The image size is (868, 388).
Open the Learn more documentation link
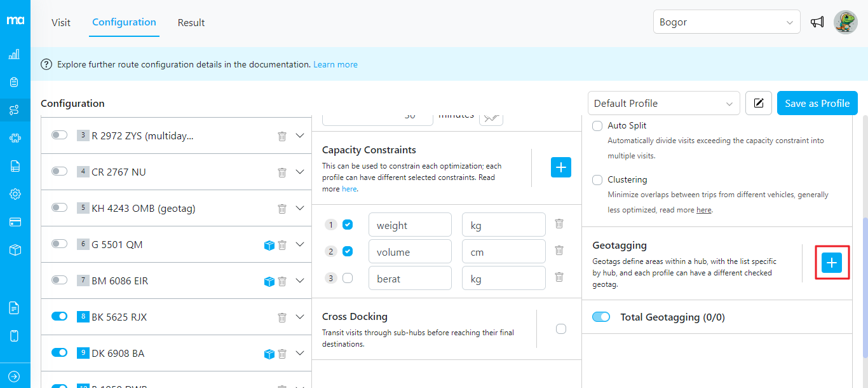pyautogui.click(x=335, y=64)
